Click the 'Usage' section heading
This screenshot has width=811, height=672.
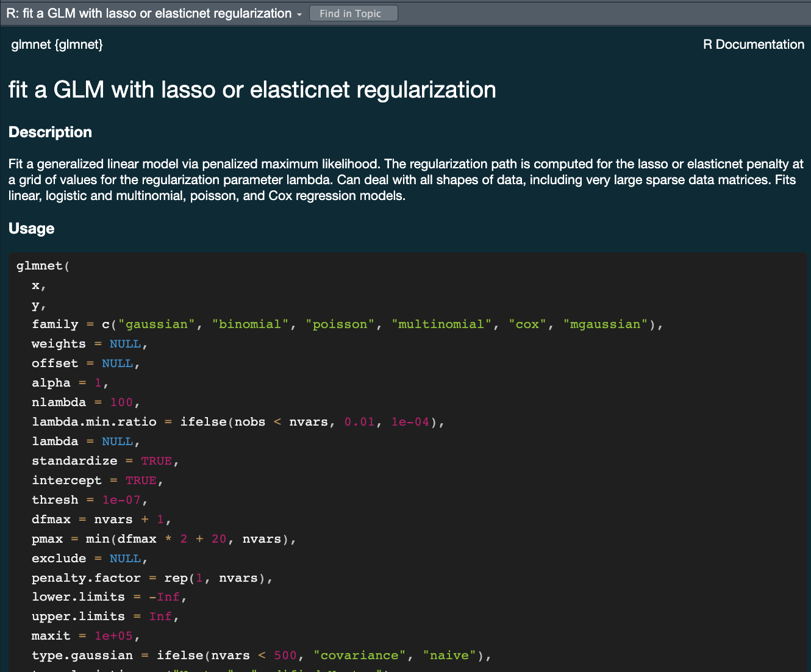point(31,229)
